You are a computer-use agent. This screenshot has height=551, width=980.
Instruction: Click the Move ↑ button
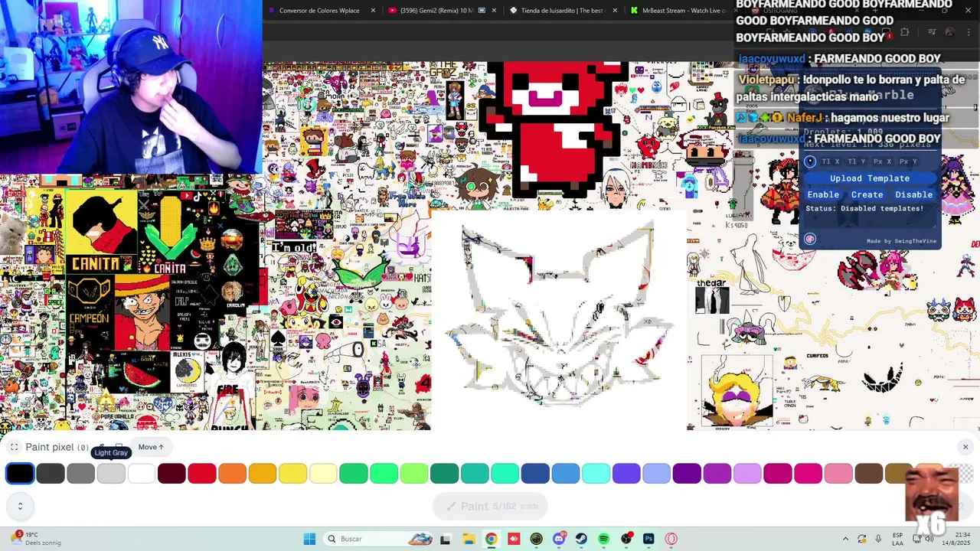[x=151, y=447]
